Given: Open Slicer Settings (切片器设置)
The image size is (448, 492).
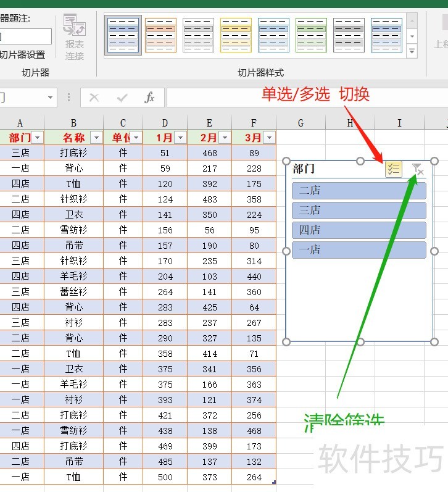Looking at the screenshot, I should [23, 55].
